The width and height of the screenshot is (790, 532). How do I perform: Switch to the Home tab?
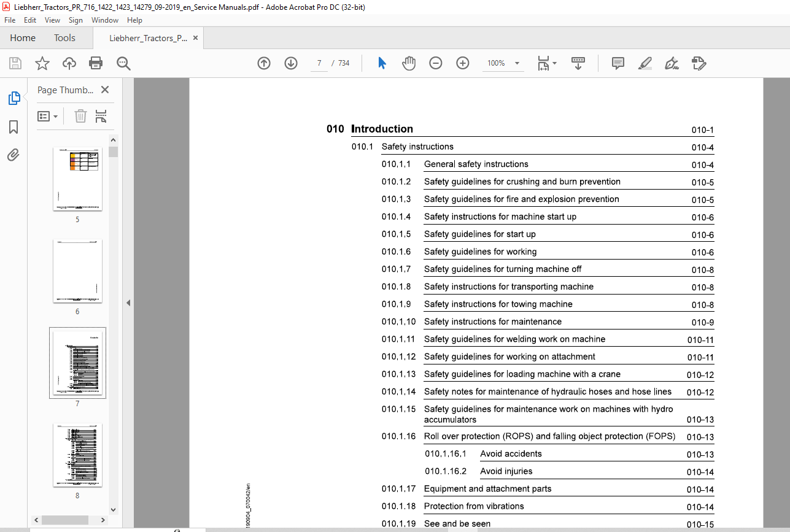click(23, 38)
